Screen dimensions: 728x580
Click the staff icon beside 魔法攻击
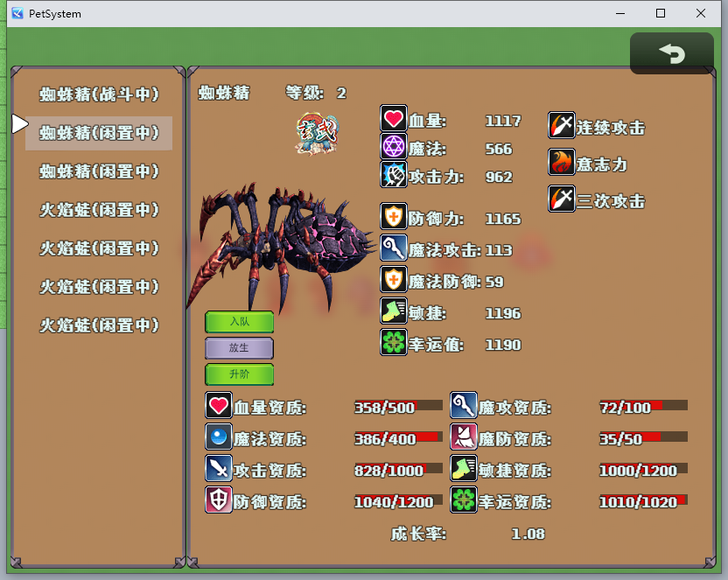point(393,248)
